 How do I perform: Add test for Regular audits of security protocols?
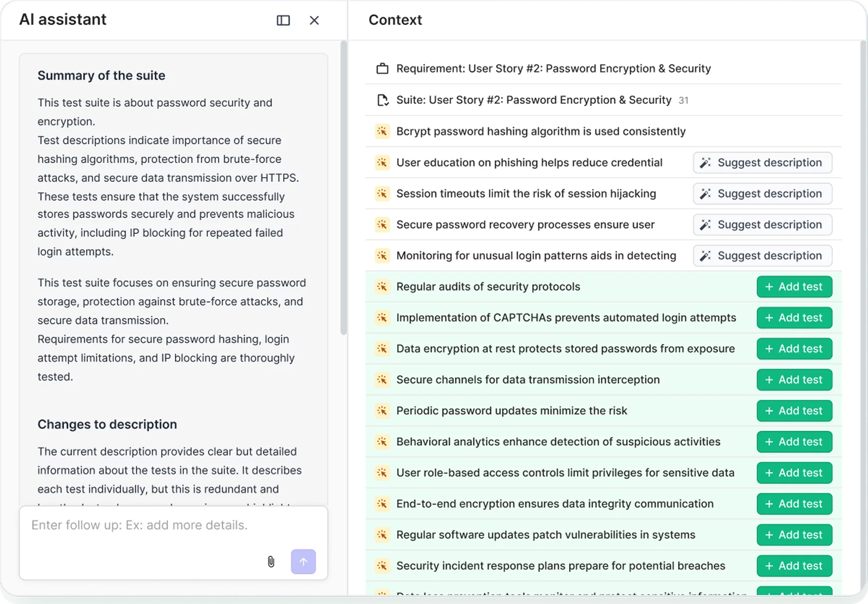point(794,287)
